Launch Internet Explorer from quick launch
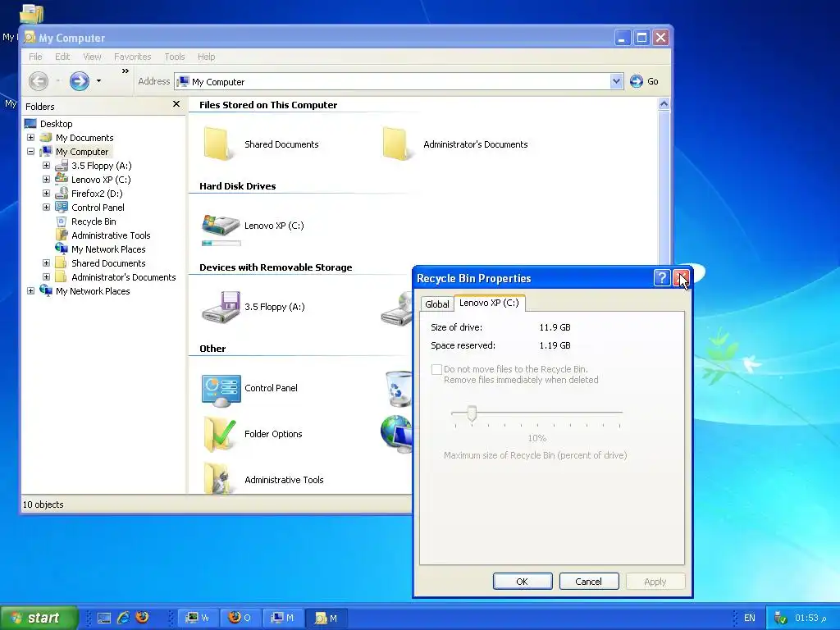Viewport: 840px width, 630px height. tap(123, 618)
